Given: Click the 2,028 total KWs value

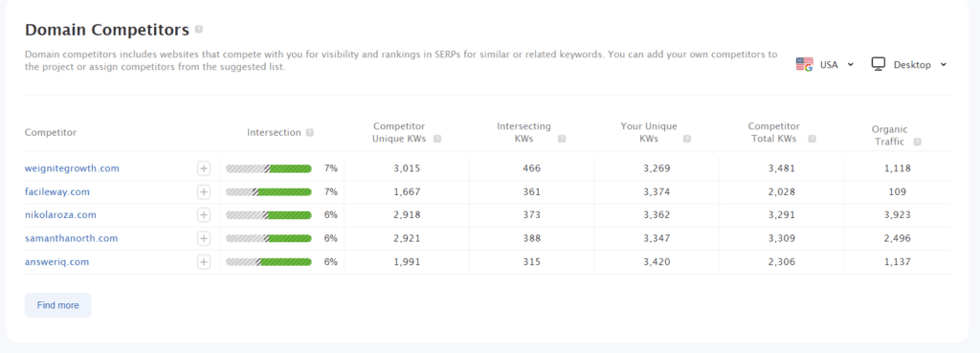Looking at the screenshot, I should click(782, 192).
